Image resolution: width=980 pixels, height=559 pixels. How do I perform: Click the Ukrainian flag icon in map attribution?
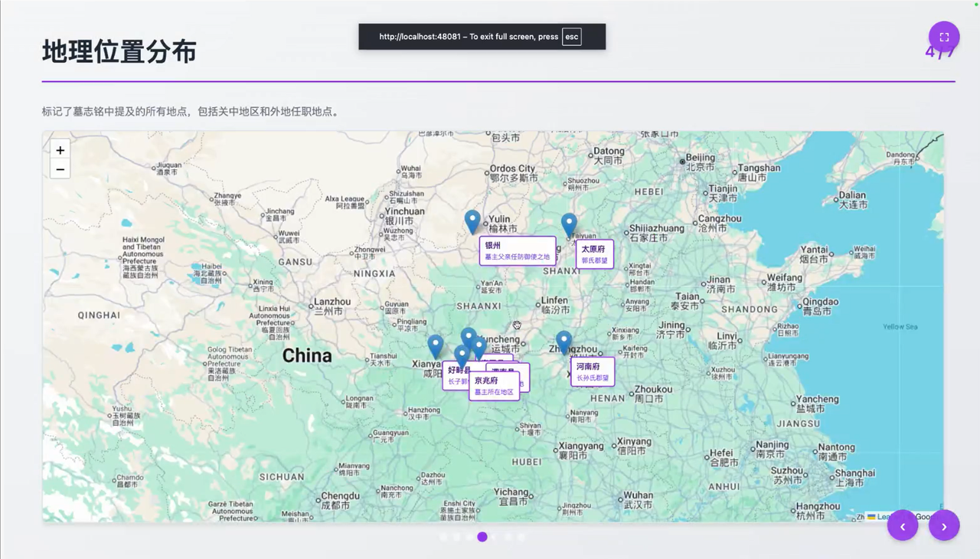pyautogui.click(x=871, y=517)
